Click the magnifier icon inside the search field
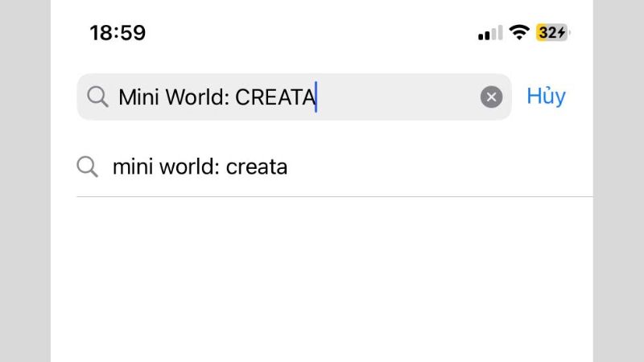The width and height of the screenshot is (644, 362). click(97, 97)
